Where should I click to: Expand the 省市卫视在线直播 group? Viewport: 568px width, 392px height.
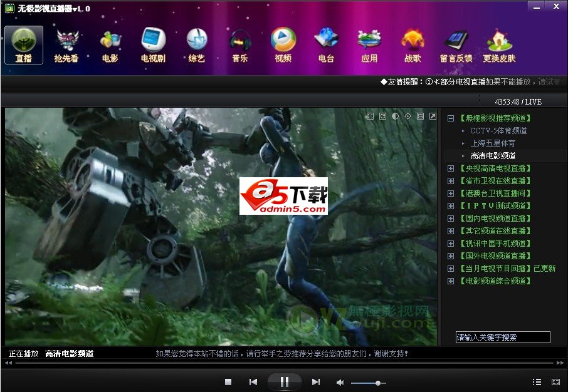[451, 181]
